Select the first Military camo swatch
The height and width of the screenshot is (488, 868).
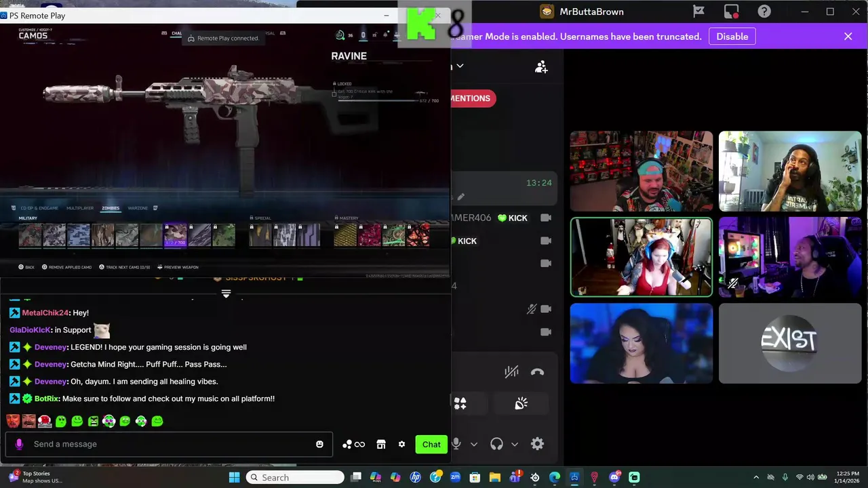pos(30,235)
